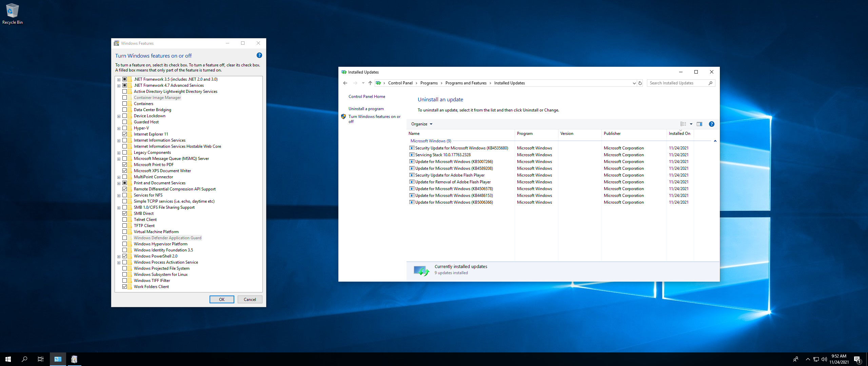Open the Recycle Bin desktop icon

click(12, 14)
